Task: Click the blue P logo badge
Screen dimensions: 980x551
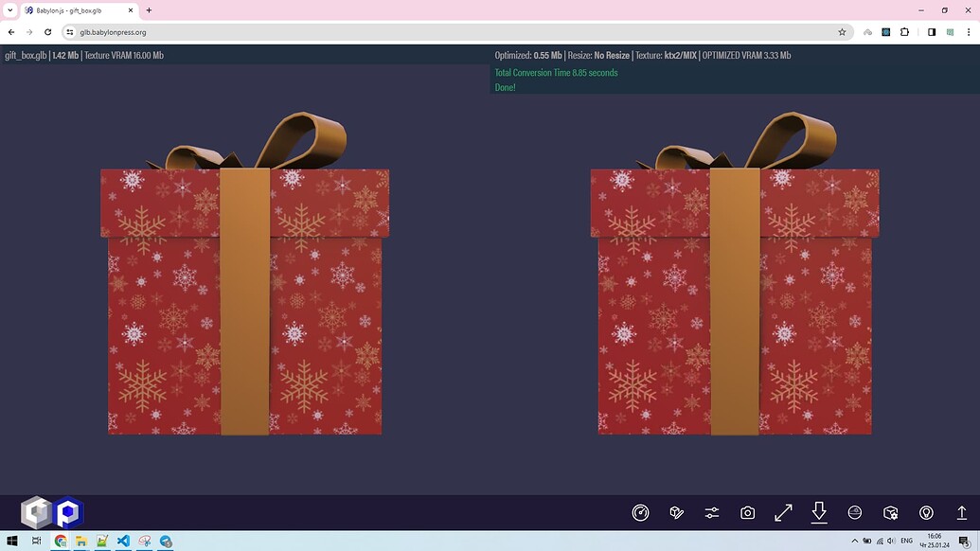Action: click(x=66, y=512)
